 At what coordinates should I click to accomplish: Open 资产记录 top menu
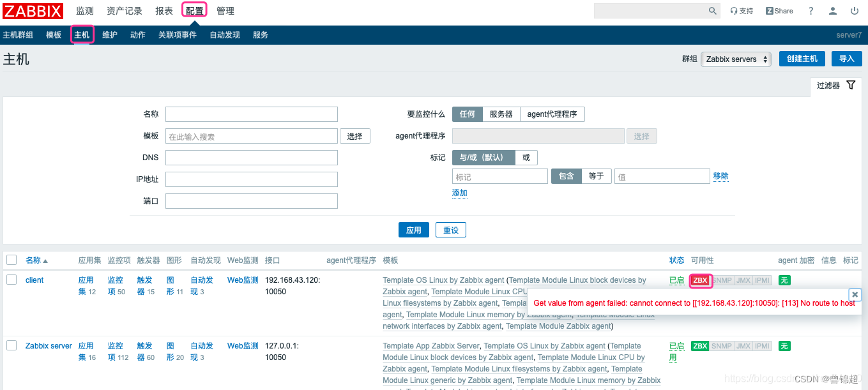click(x=125, y=11)
